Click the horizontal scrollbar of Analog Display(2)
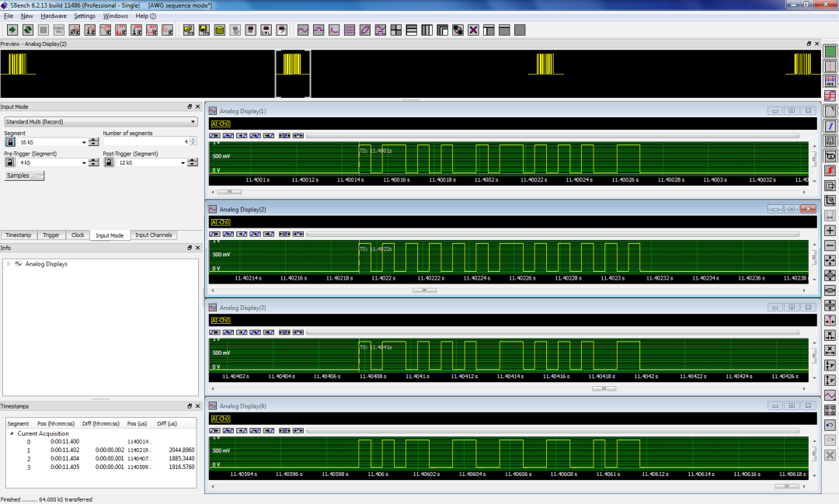The width and height of the screenshot is (839, 504). (423, 290)
